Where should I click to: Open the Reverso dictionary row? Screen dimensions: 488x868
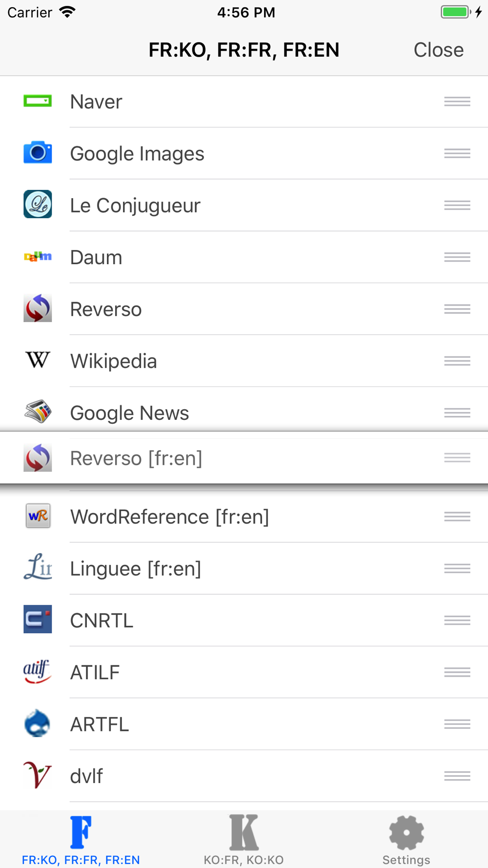pos(244,309)
